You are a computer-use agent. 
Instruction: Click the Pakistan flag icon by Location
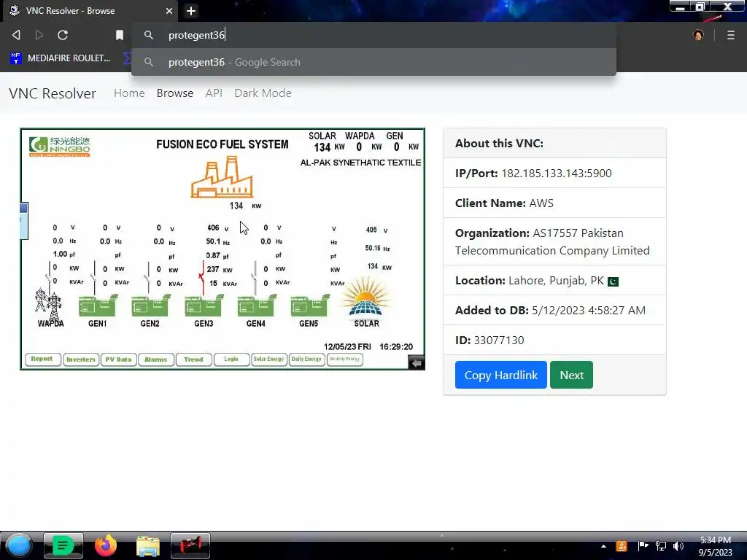[613, 281]
